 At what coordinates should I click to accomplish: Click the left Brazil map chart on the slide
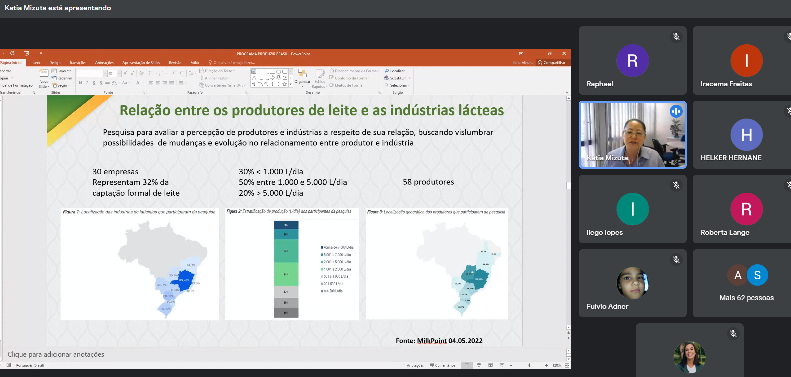point(140,263)
